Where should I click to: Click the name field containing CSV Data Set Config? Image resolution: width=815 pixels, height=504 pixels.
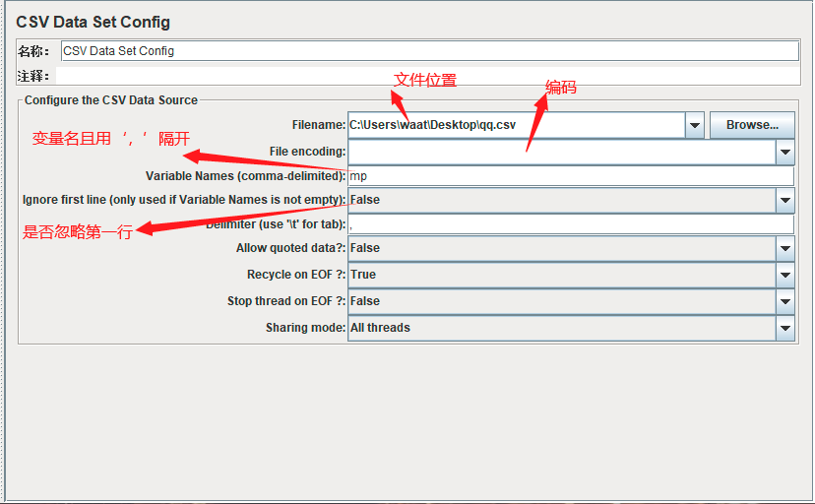click(x=430, y=51)
